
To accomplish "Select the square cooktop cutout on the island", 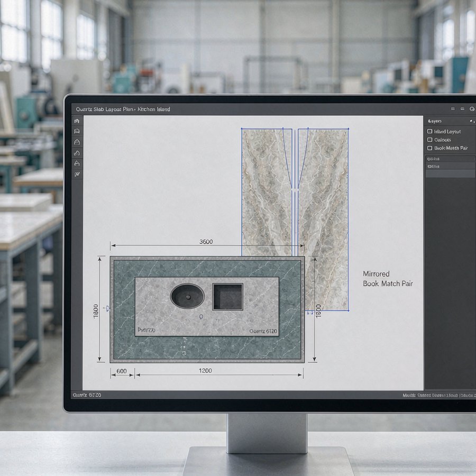I will pos(227,297).
